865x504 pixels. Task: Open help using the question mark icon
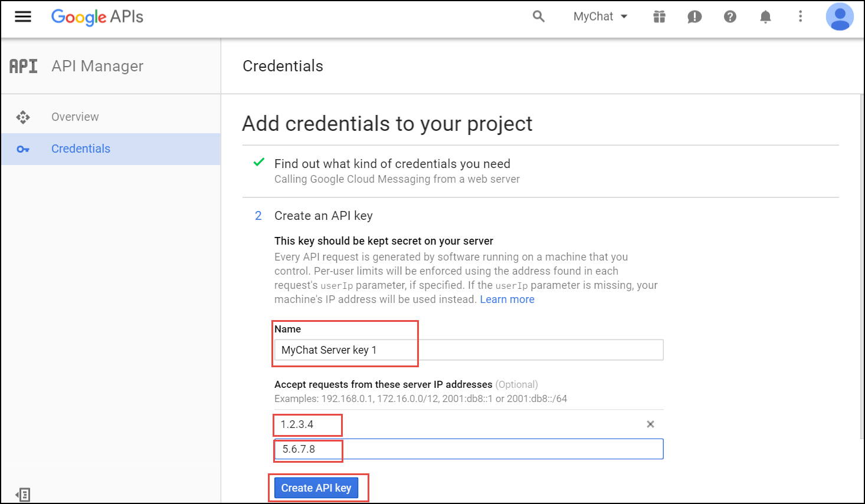730,17
